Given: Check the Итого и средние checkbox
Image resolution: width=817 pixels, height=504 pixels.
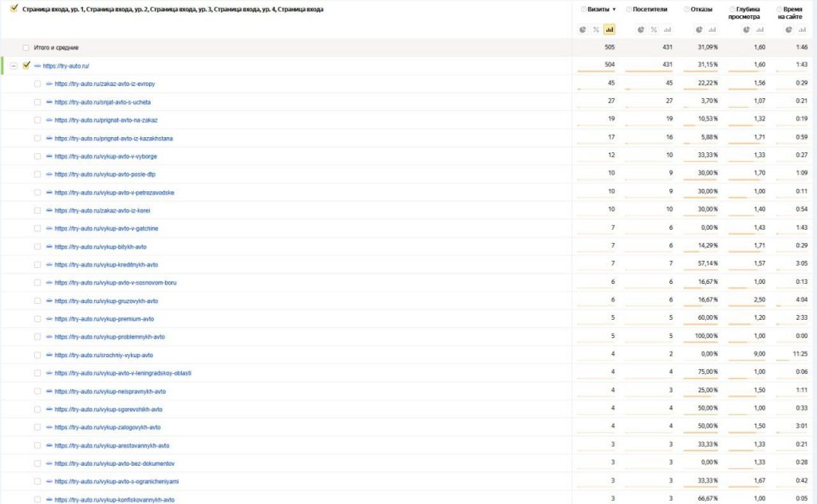Looking at the screenshot, I should [x=26, y=48].
